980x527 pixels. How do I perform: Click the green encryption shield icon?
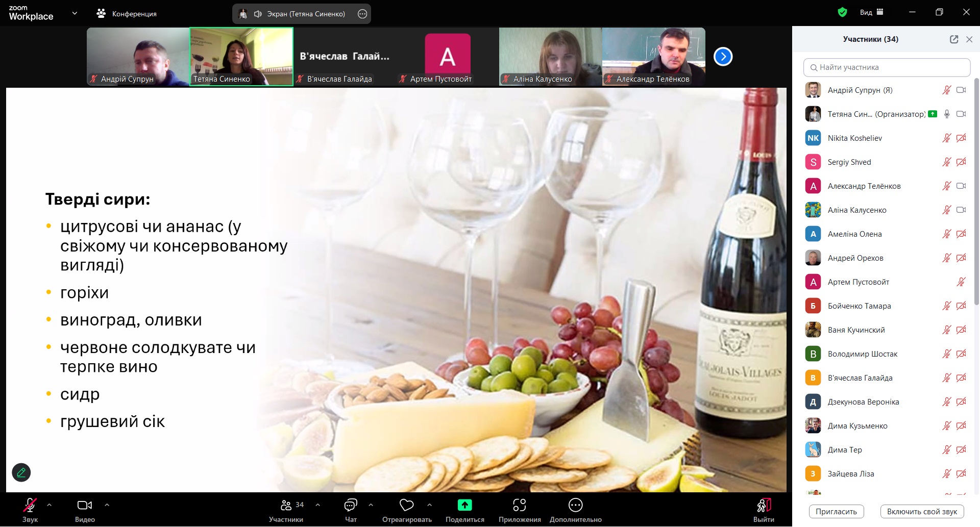pyautogui.click(x=842, y=12)
